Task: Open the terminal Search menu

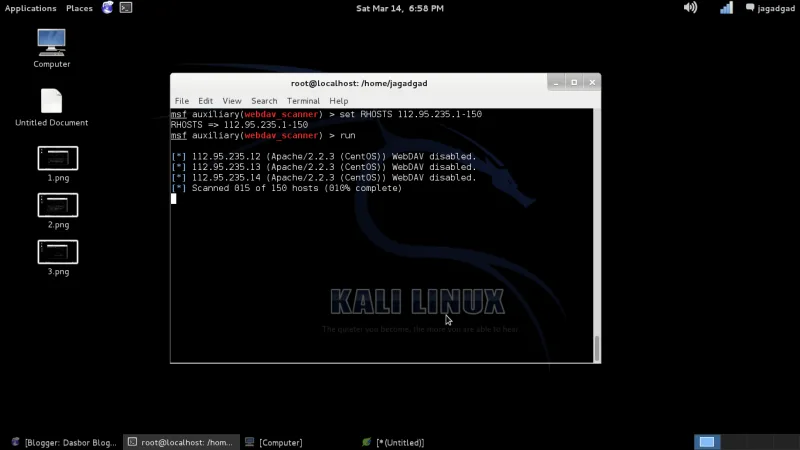Action: (264, 101)
